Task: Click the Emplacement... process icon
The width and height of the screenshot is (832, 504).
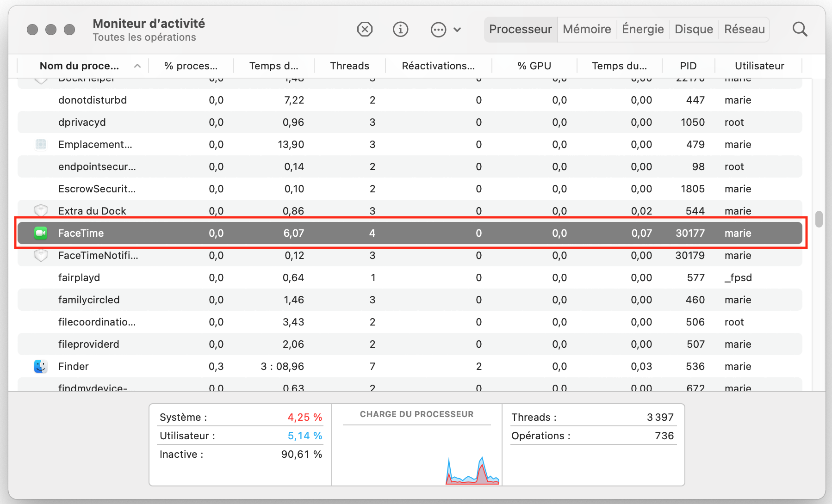Action: click(x=41, y=144)
